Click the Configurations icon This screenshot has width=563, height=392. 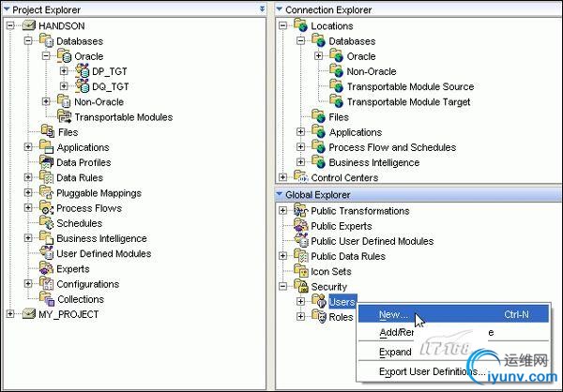pos(46,283)
